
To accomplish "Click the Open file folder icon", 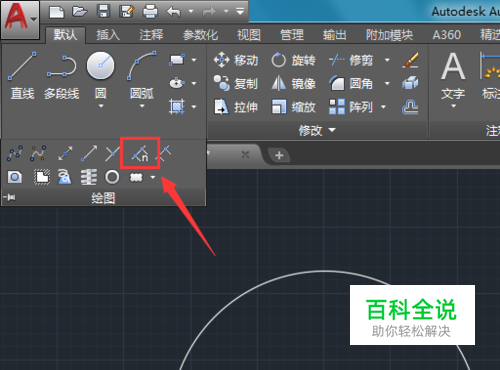I will pos(80,12).
